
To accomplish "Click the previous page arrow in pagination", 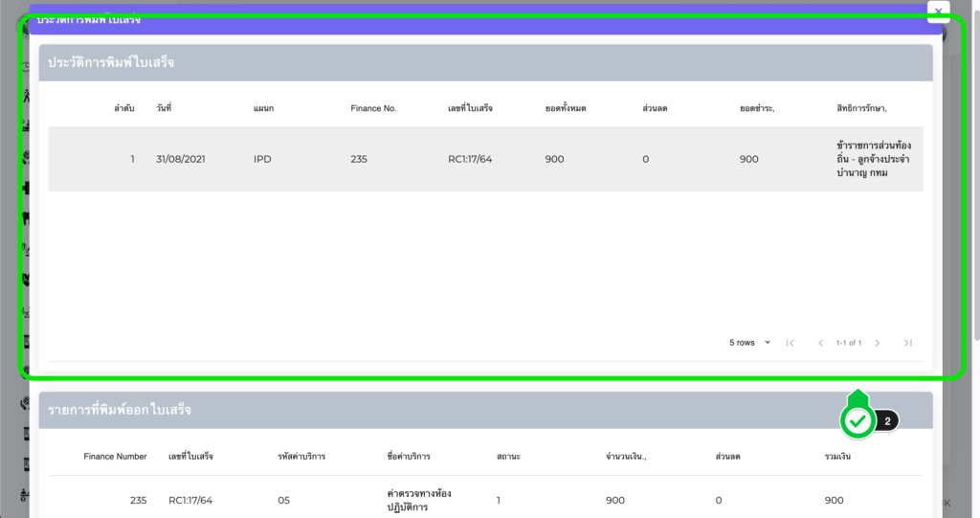I will [x=820, y=343].
